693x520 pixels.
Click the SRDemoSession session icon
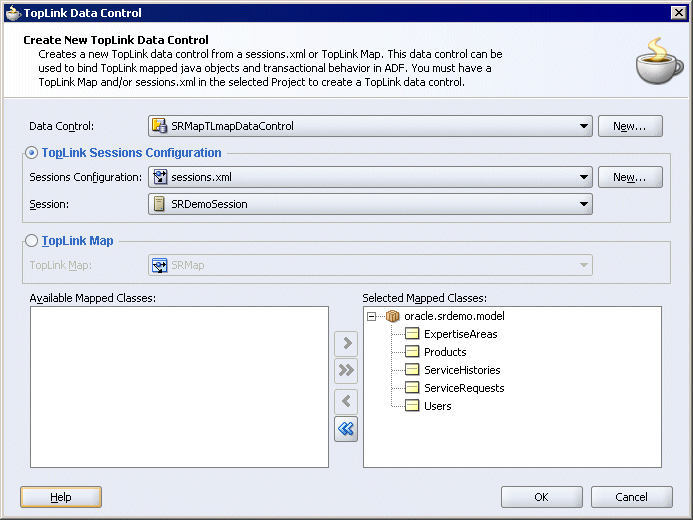159,204
